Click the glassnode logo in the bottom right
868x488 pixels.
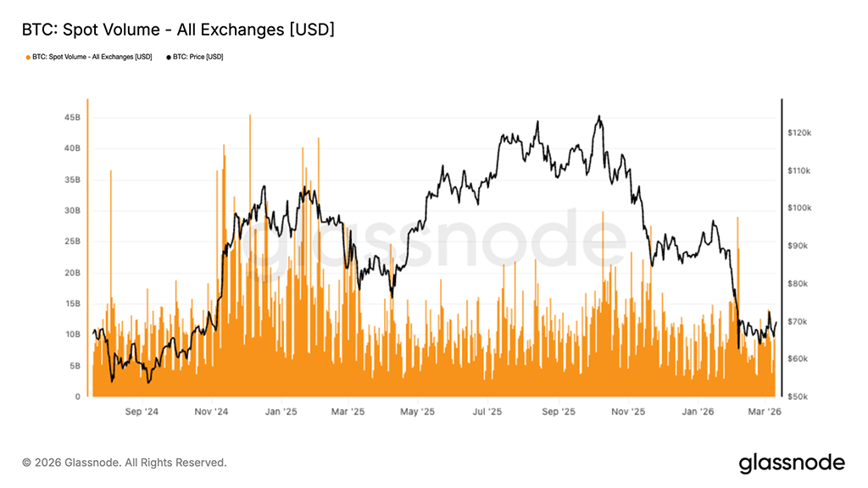[x=792, y=463]
